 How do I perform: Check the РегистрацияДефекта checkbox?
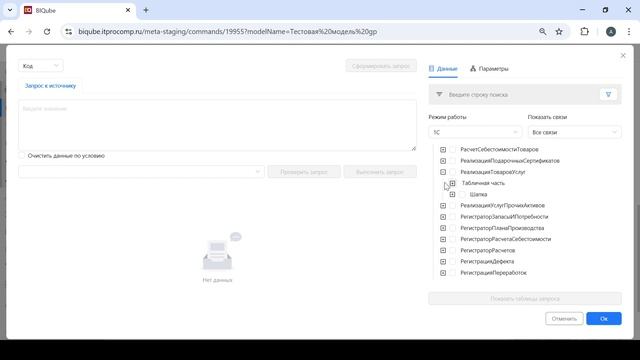click(x=453, y=261)
